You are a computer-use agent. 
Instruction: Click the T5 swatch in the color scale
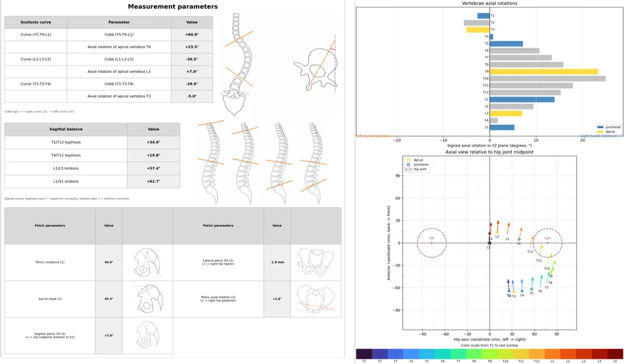click(x=427, y=354)
